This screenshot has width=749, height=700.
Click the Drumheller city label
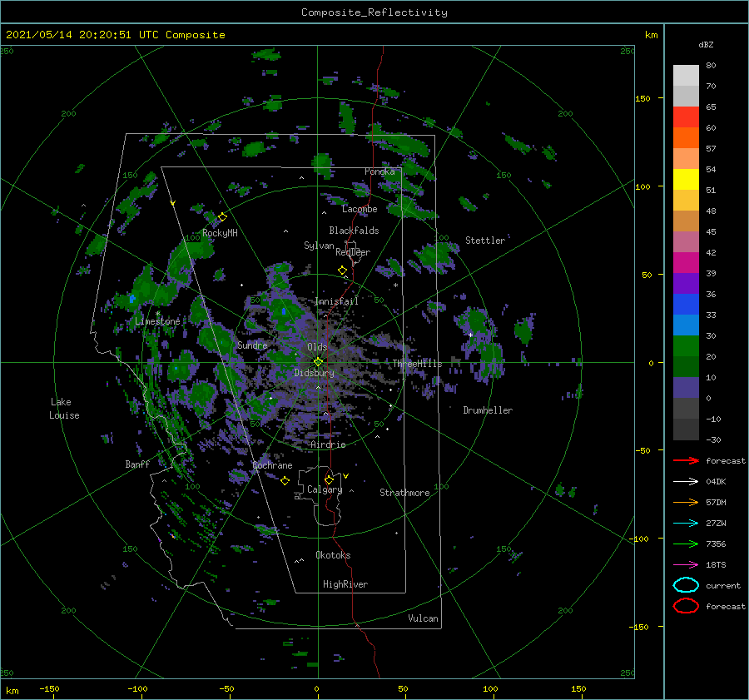(488, 410)
